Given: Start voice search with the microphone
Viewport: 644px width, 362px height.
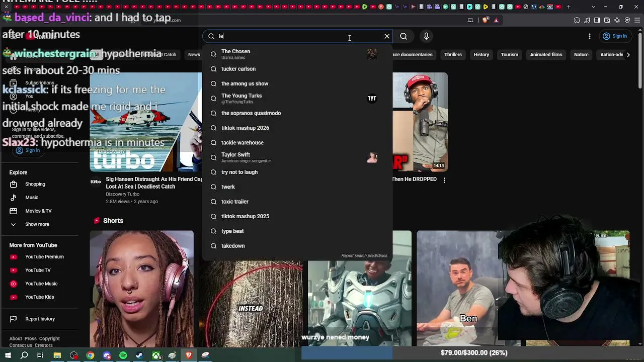Looking at the screenshot, I should coord(426,36).
